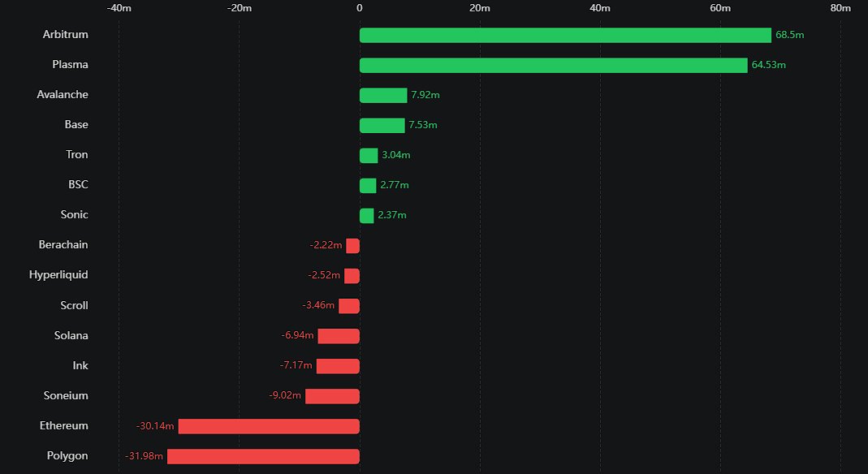
Task: Click the Arbitrum chain label
Action: pos(66,35)
